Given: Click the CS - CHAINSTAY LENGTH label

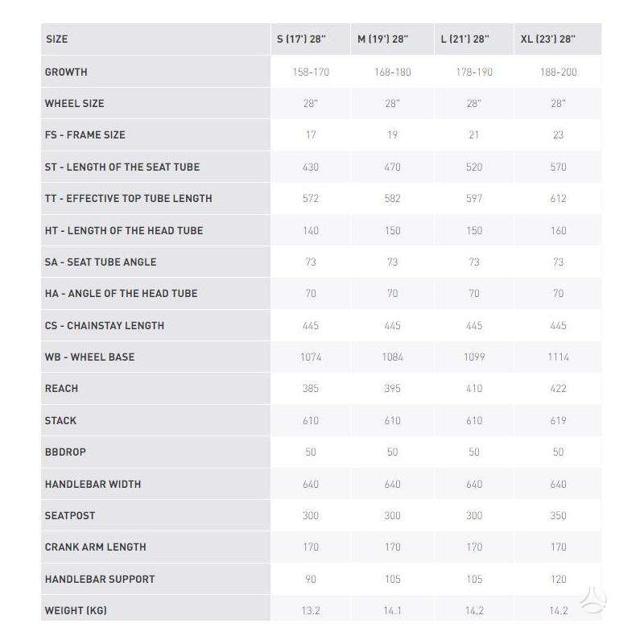Looking at the screenshot, I should [x=105, y=325].
